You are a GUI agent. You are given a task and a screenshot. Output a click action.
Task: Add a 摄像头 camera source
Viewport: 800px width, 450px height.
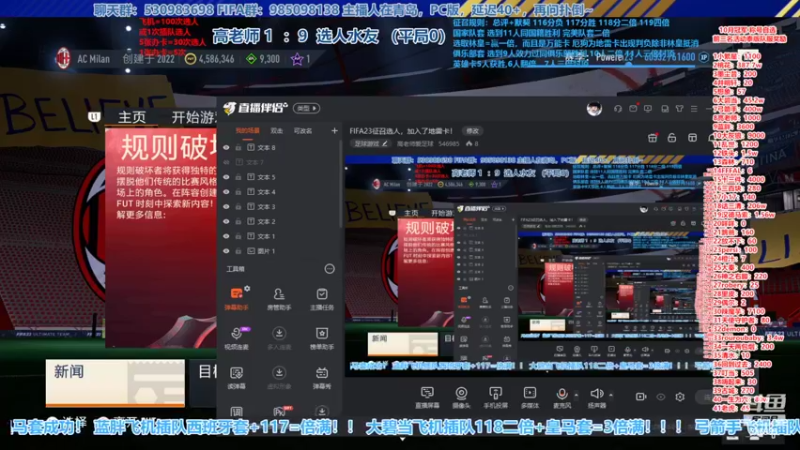click(461, 397)
